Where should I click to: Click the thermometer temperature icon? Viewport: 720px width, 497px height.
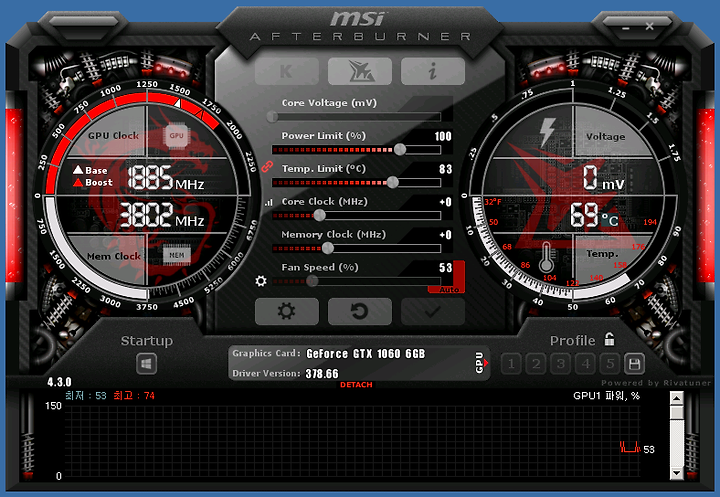click(546, 258)
